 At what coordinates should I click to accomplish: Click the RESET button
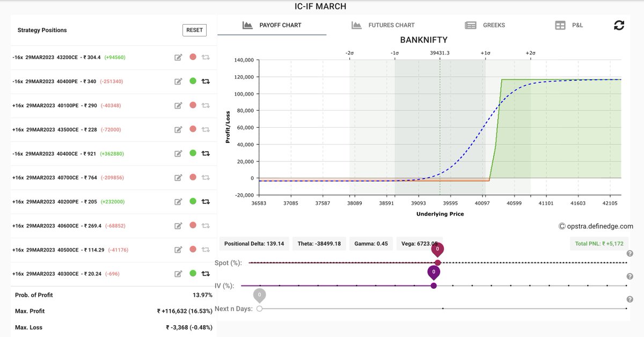(194, 30)
